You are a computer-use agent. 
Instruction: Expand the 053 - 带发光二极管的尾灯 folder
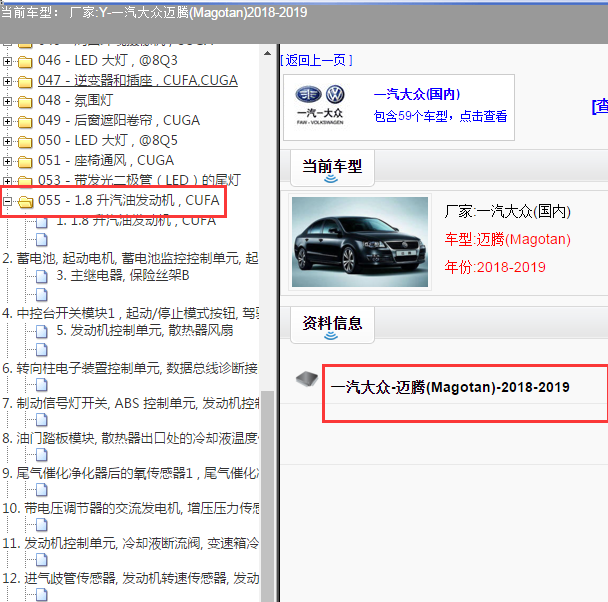pyautogui.click(x=7, y=181)
